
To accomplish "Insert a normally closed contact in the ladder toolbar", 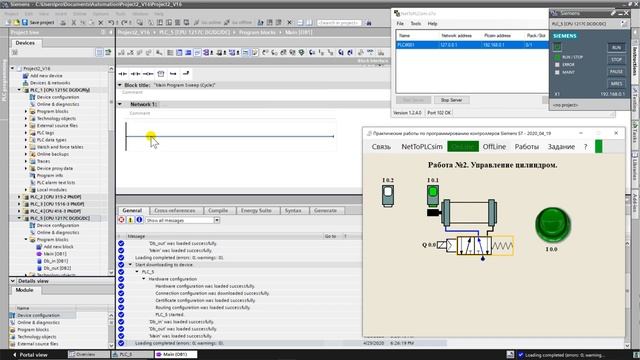I will (135, 73).
